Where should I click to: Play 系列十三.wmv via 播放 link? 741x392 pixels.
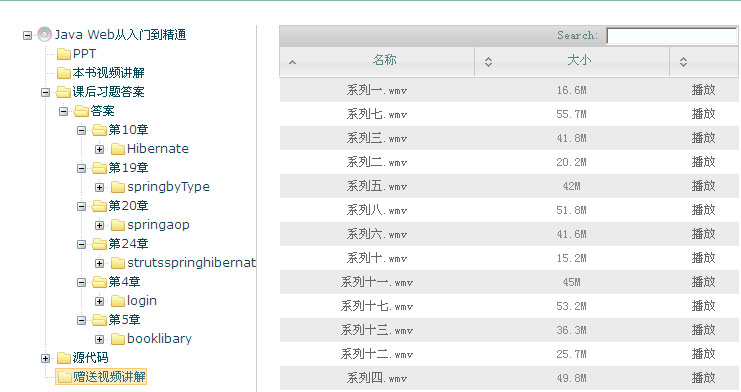(x=704, y=330)
